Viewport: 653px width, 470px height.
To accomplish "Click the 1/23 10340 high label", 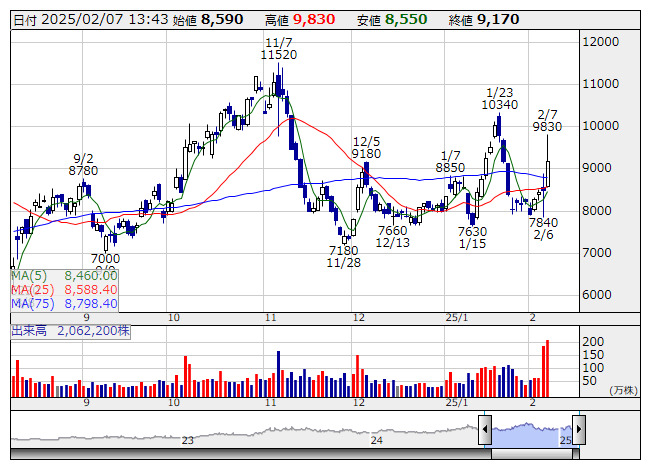I will tap(500, 99).
